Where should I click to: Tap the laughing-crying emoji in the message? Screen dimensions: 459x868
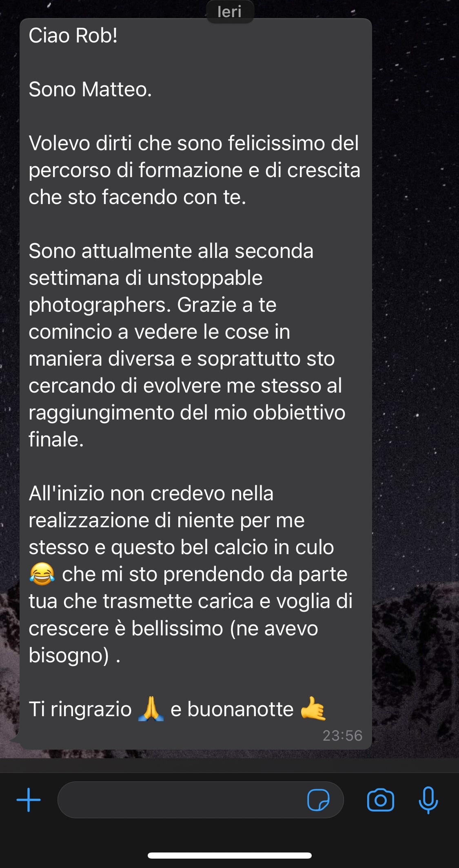tap(42, 574)
